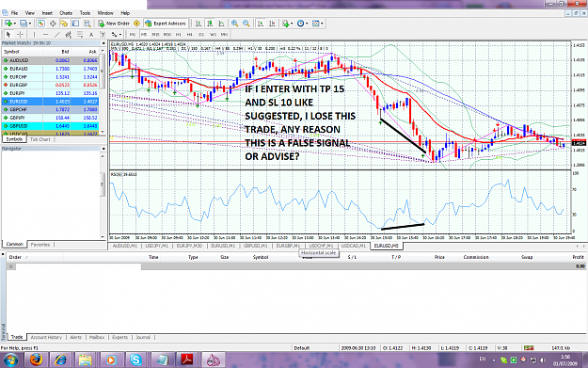Expand the Templates dropdown arrow

click(322, 24)
